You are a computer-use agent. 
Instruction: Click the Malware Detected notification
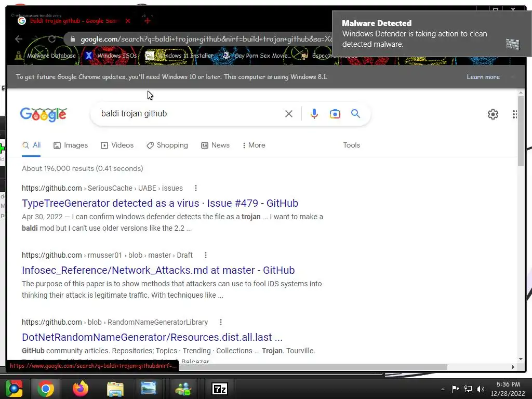[x=432, y=34]
